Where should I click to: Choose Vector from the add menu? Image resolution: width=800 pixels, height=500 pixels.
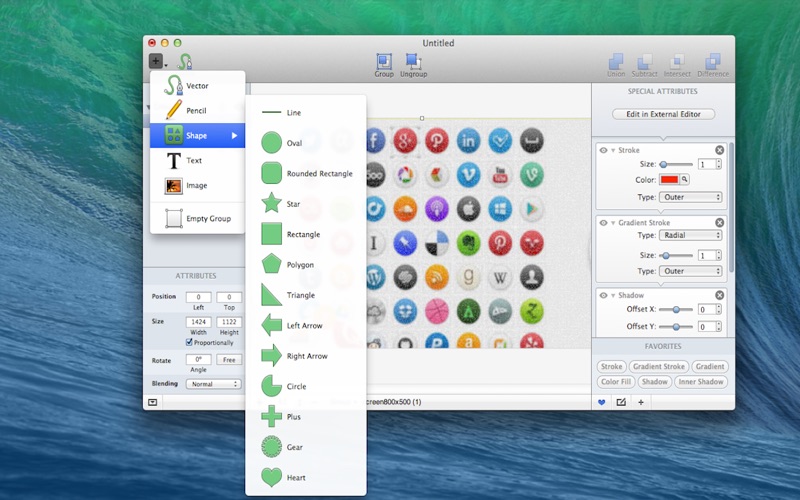pos(197,86)
